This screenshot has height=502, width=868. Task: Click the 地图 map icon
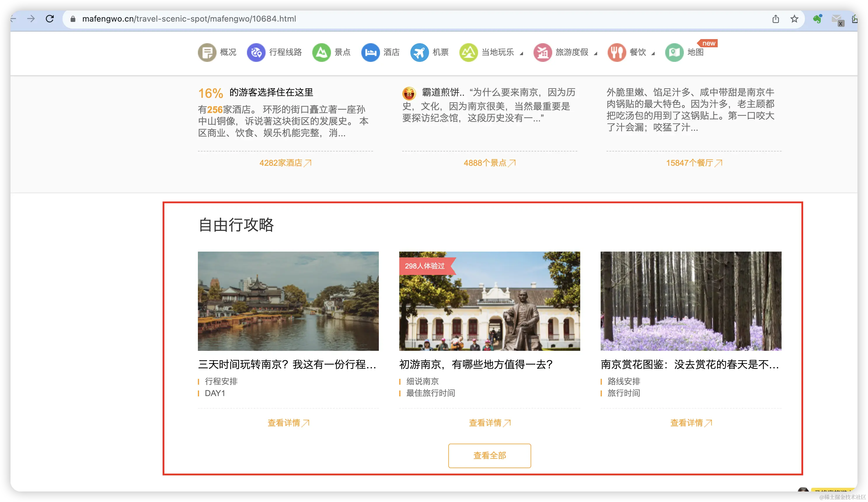point(674,52)
